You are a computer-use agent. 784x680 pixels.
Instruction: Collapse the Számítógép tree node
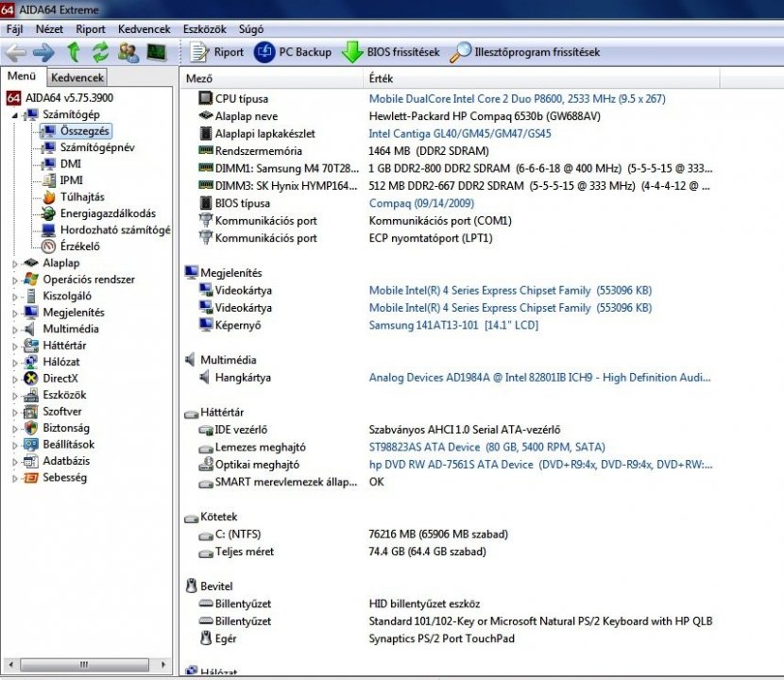15,115
